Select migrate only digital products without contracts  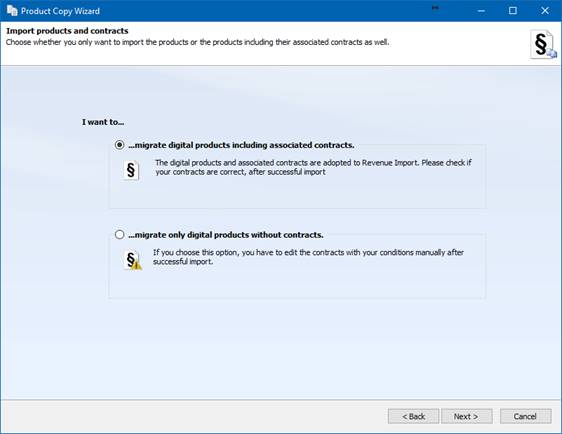click(x=119, y=234)
